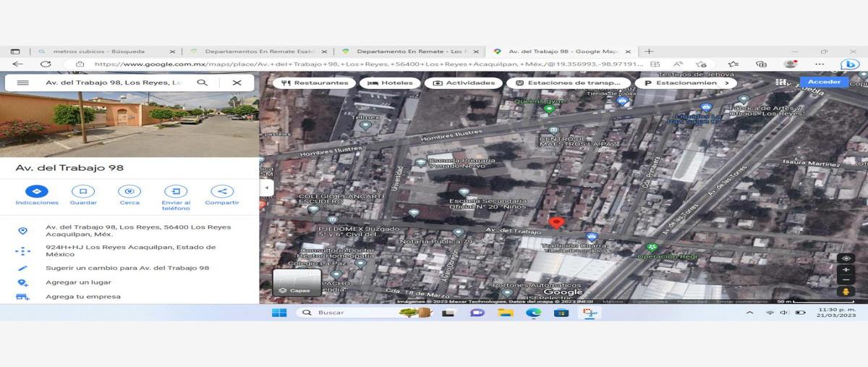Screen dimensions: 868x367
Task: Activate the Street View pegman
Action: click(x=846, y=291)
